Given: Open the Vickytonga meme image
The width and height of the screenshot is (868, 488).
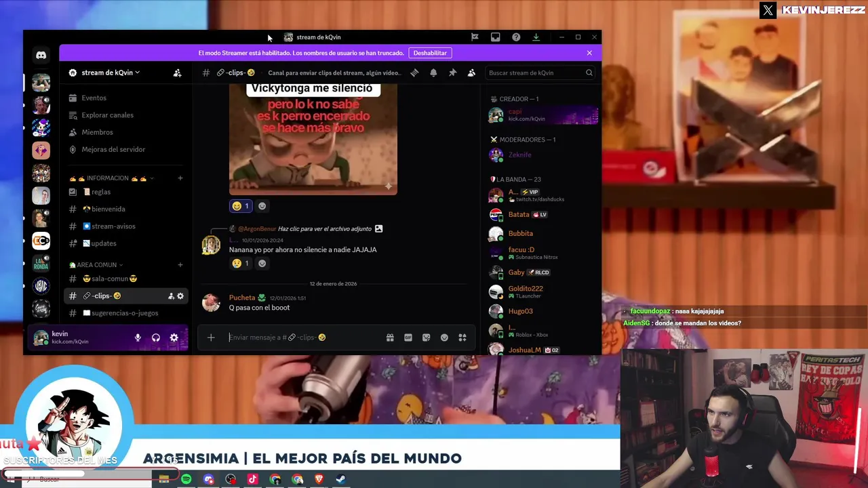Looking at the screenshot, I should point(313,138).
